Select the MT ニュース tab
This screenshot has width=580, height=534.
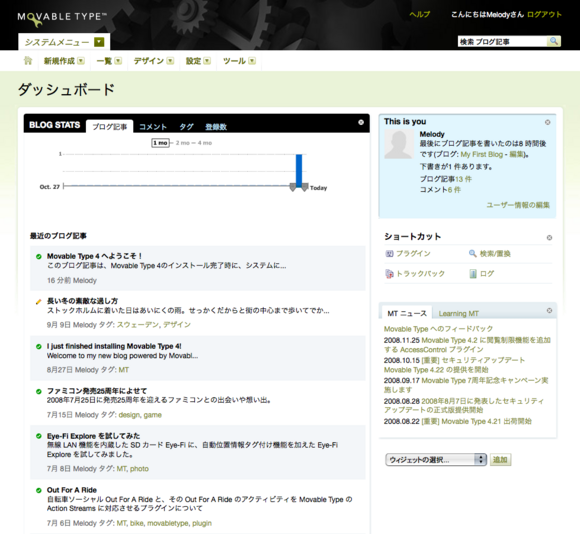[x=407, y=313]
